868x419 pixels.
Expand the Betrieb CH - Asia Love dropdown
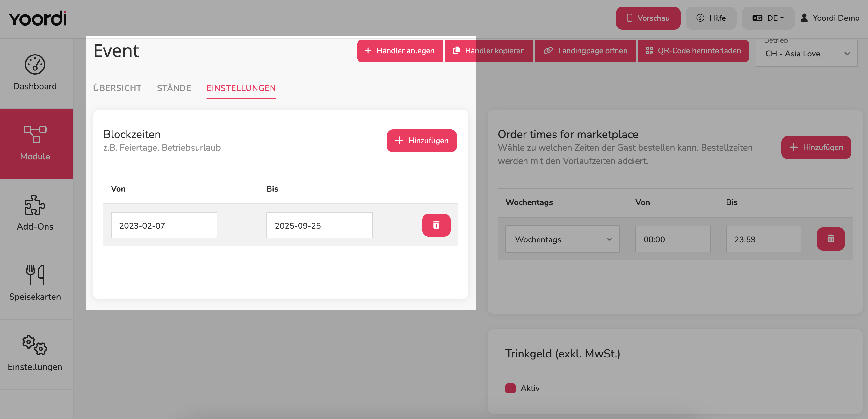806,53
